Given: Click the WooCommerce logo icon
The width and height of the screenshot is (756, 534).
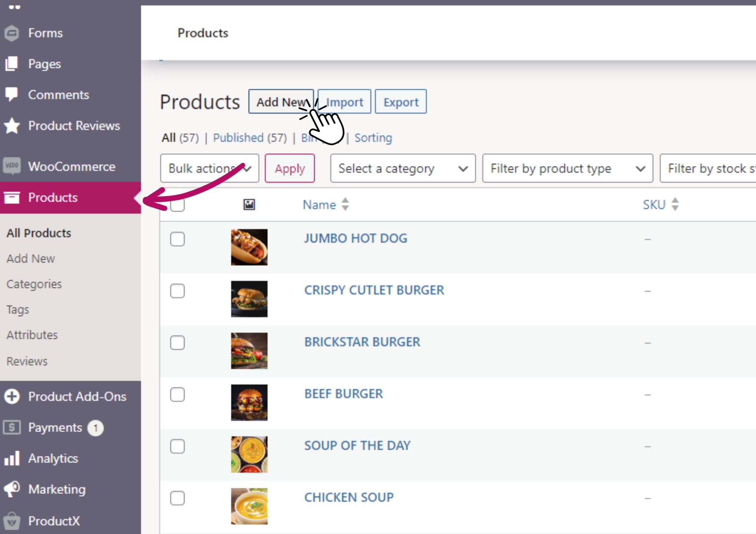Looking at the screenshot, I should coord(12,166).
